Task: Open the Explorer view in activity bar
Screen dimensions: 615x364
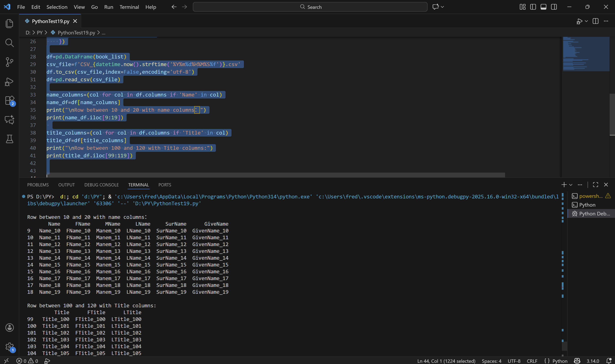Action: pos(9,24)
